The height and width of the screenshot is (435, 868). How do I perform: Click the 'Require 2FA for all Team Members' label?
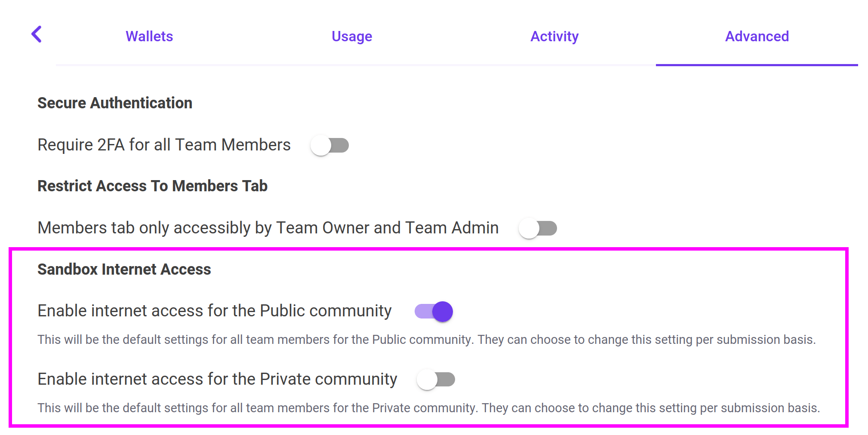(x=164, y=145)
